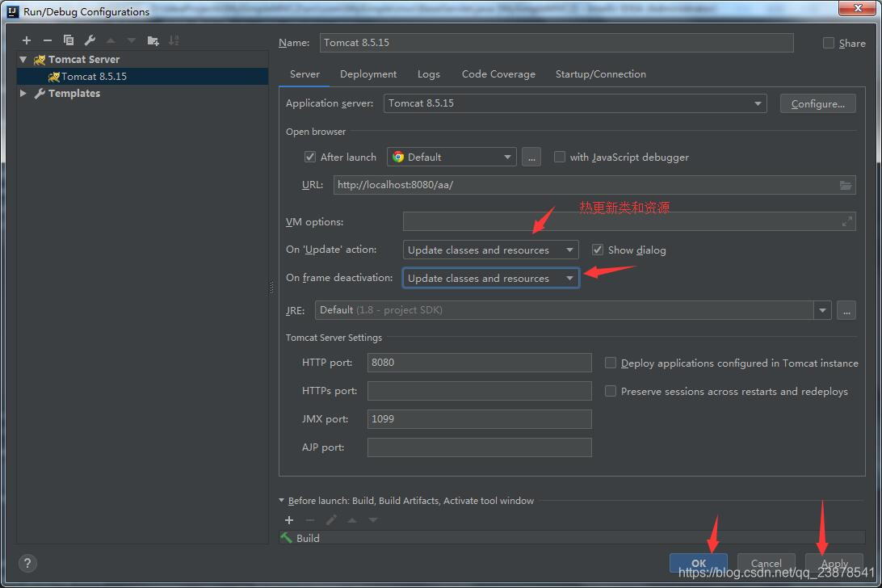Open browser Default dropdown

pos(451,157)
